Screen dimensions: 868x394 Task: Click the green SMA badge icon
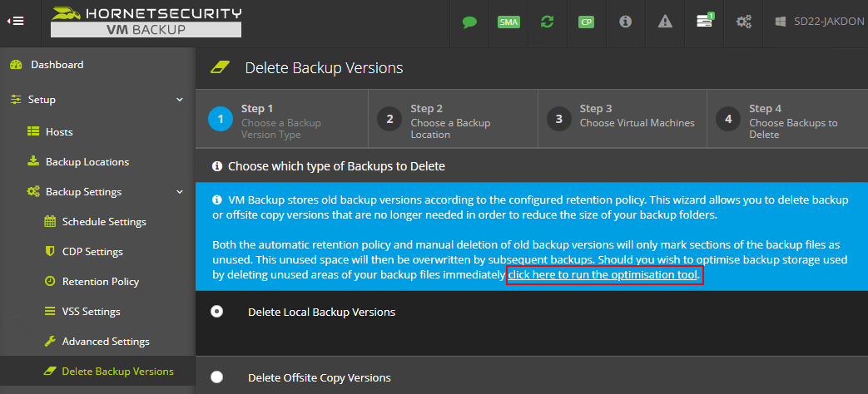click(508, 22)
